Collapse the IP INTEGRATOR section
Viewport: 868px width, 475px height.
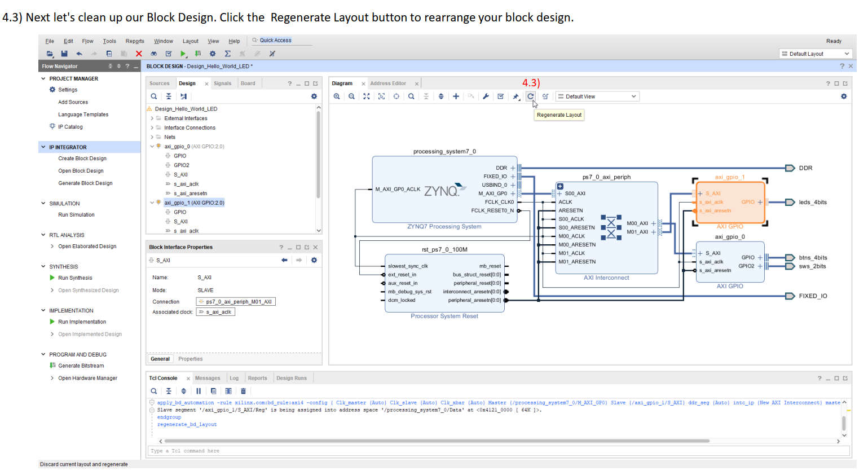click(43, 147)
